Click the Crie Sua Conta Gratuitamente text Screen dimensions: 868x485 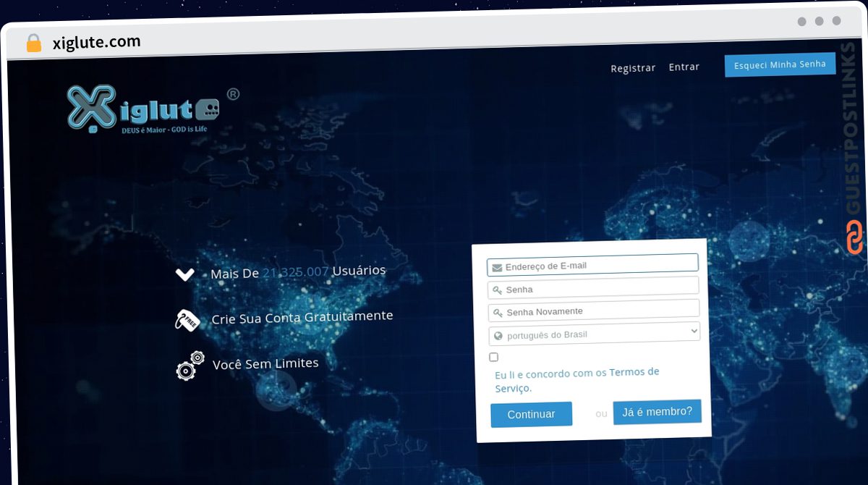coord(302,317)
